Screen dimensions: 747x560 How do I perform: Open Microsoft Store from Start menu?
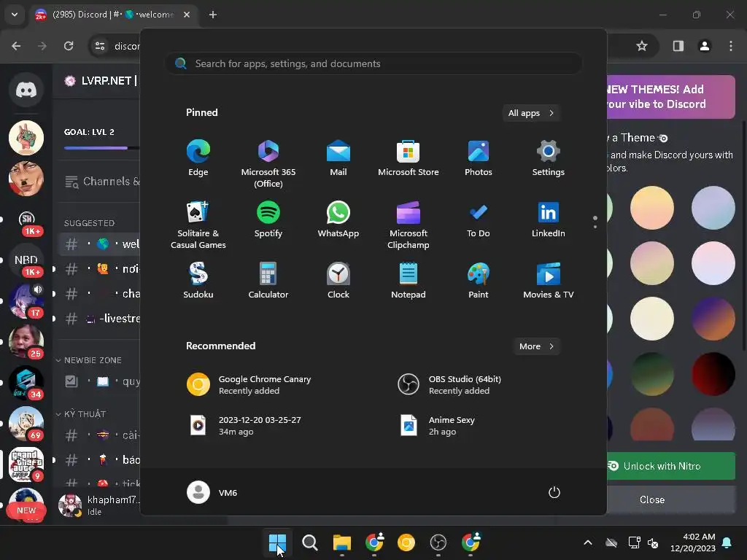pos(409,158)
